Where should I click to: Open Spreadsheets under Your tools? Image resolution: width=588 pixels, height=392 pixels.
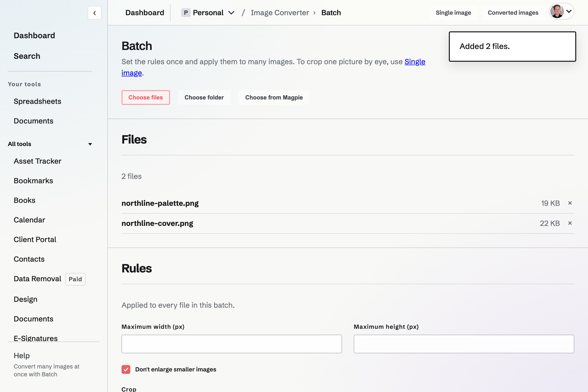pyautogui.click(x=37, y=101)
